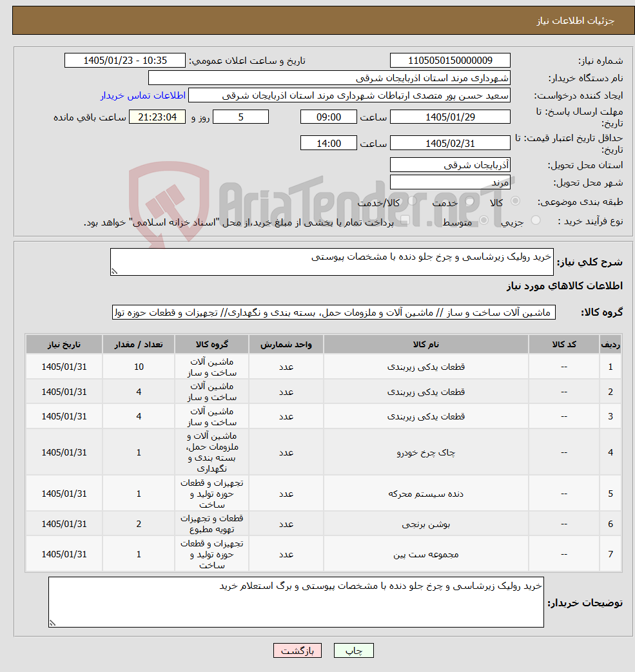Click the قطعات و تجهیزات تهویه مطبوع group cell
This screenshot has width=635, height=672.
pos(212,524)
